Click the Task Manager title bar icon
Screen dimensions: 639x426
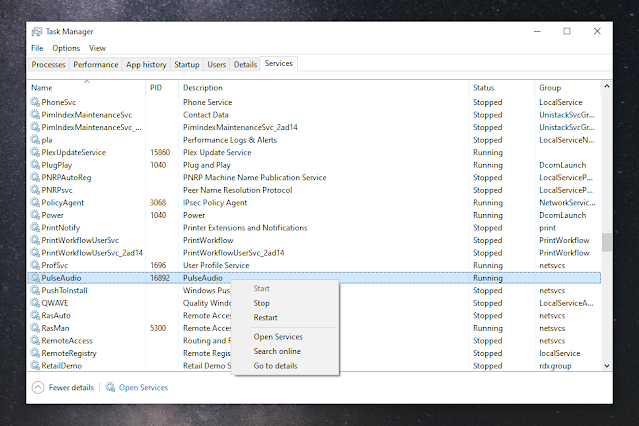(37, 31)
